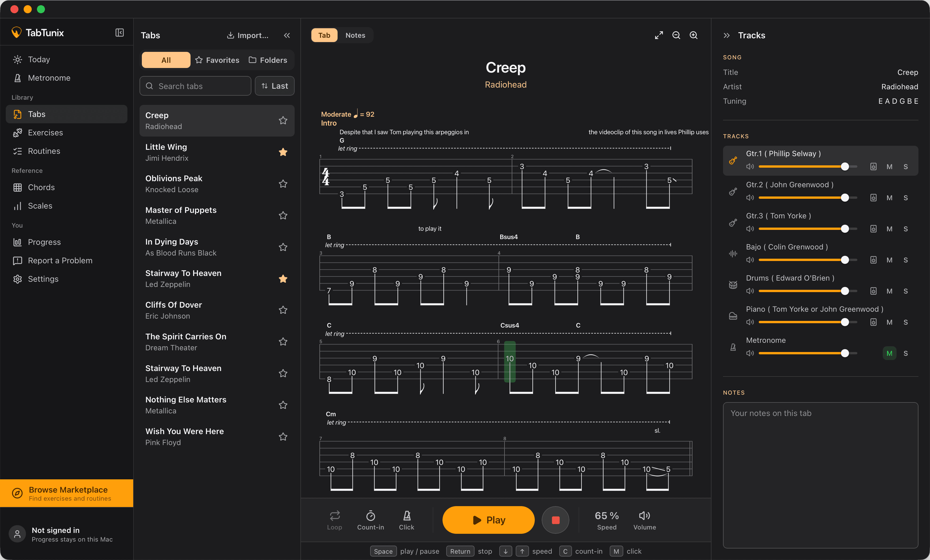Open the Volume control
Image resolution: width=930 pixels, height=560 pixels.
pyautogui.click(x=644, y=520)
